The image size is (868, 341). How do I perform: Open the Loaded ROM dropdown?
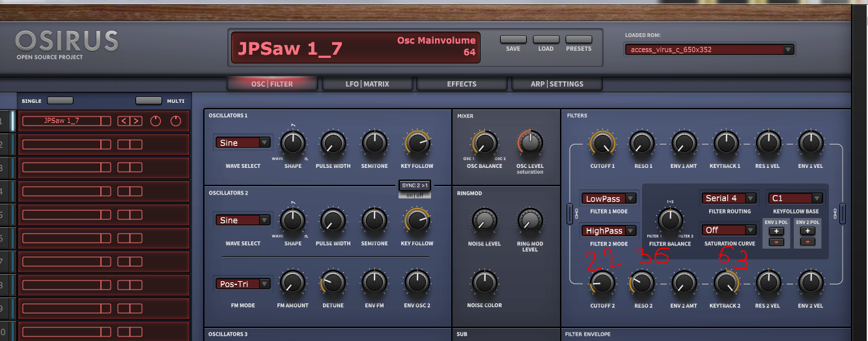[709, 49]
